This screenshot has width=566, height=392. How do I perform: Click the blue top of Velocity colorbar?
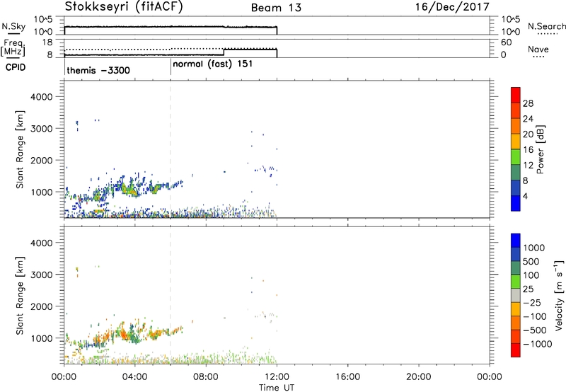[x=516, y=241]
